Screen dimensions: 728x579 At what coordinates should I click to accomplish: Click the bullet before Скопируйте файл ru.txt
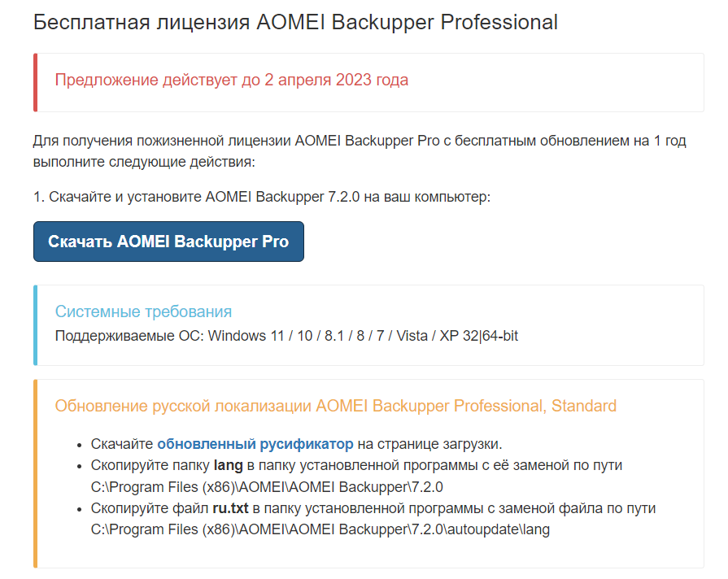pyautogui.click(x=79, y=509)
